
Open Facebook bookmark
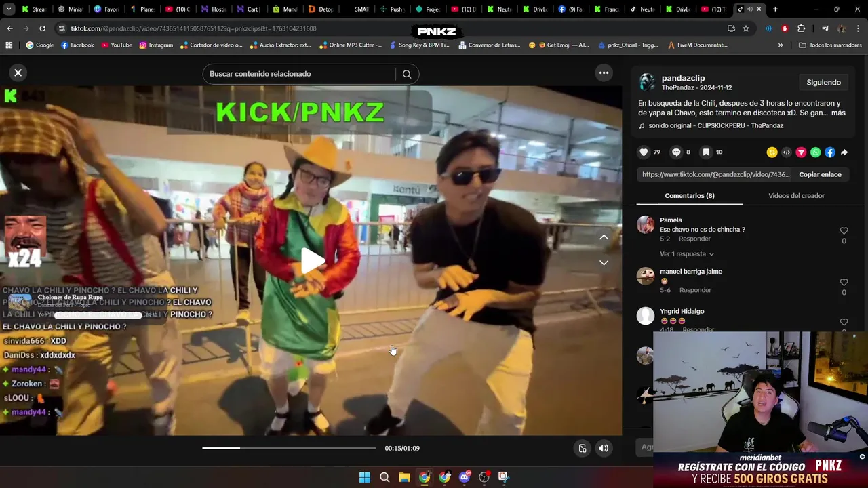pyautogui.click(x=77, y=45)
